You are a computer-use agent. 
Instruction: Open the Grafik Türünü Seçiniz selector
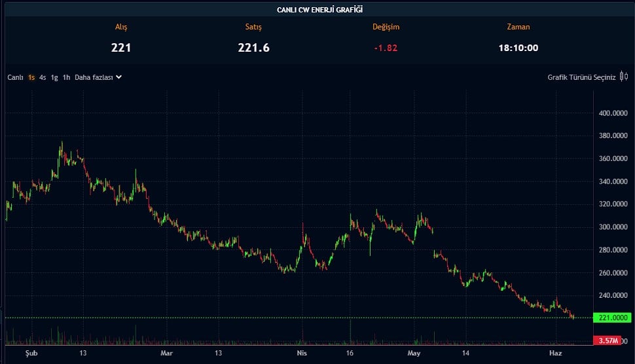(x=581, y=77)
